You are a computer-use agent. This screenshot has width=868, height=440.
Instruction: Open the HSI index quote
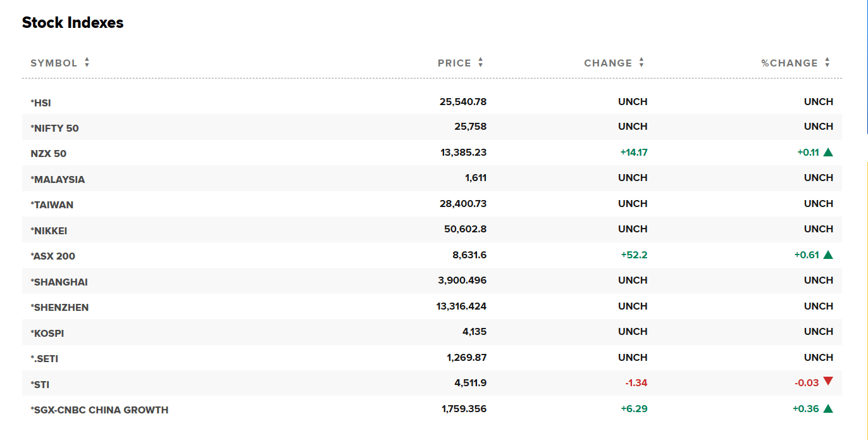[41, 103]
